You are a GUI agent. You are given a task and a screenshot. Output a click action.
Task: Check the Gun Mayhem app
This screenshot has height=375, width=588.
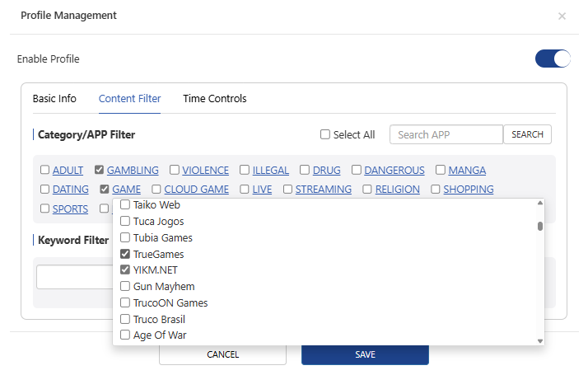click(125, 287)
